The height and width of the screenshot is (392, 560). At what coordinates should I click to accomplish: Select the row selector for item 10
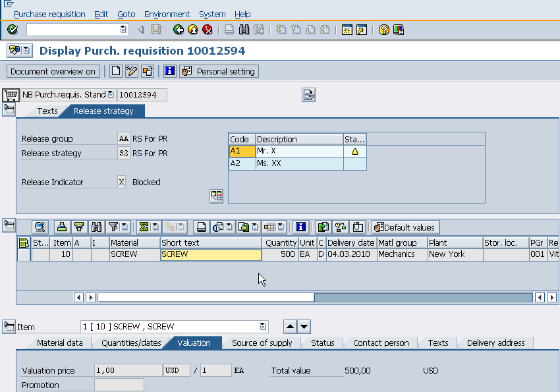(24, 254)
